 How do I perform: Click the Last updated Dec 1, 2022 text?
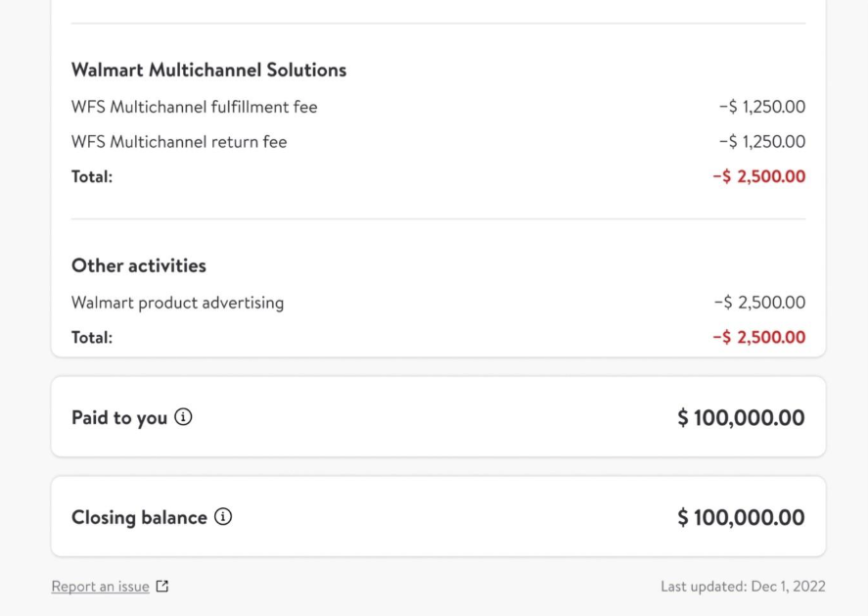[x=743, y=587]
